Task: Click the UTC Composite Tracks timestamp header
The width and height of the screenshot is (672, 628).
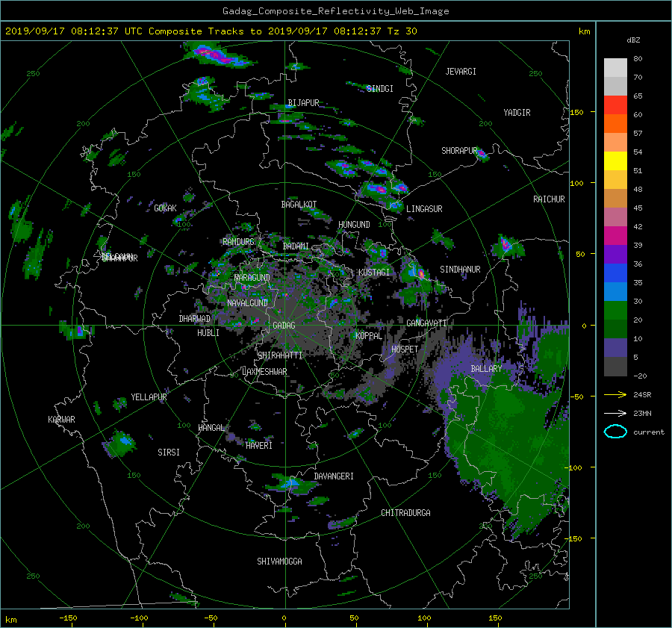Action: pos(211,31)
